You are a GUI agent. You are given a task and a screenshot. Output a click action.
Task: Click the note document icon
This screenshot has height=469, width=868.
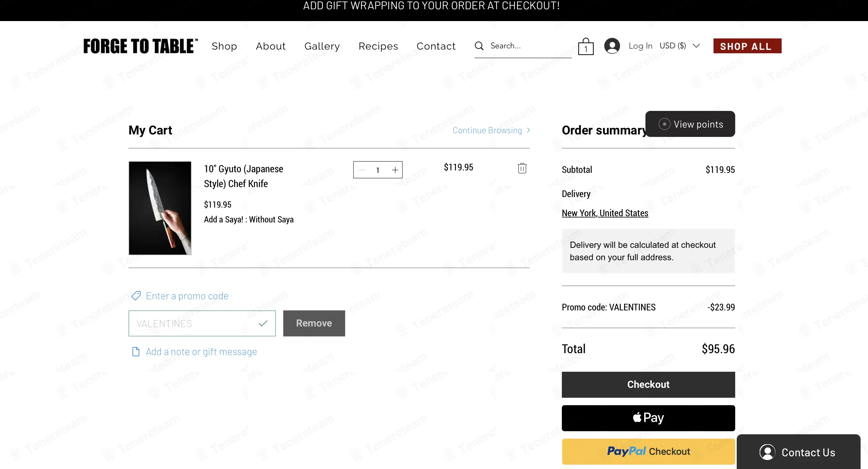pyautogui.click(x=136, y=352)
